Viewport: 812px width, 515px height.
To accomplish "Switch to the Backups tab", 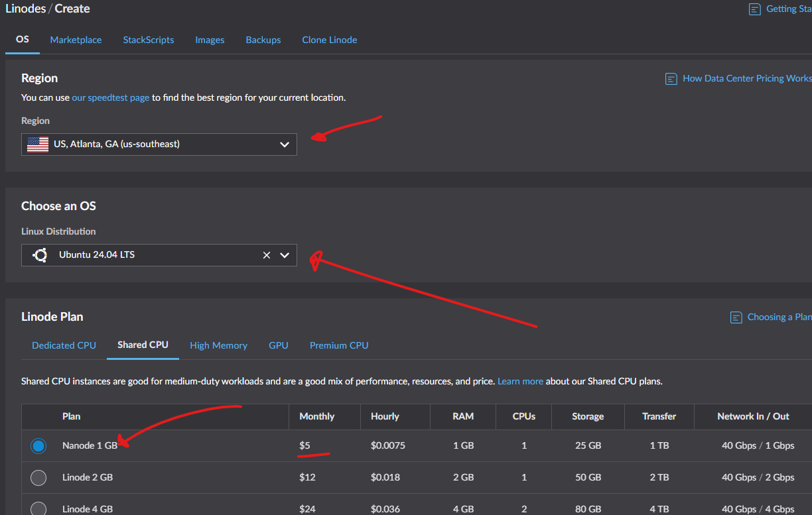I will (263, 40).
